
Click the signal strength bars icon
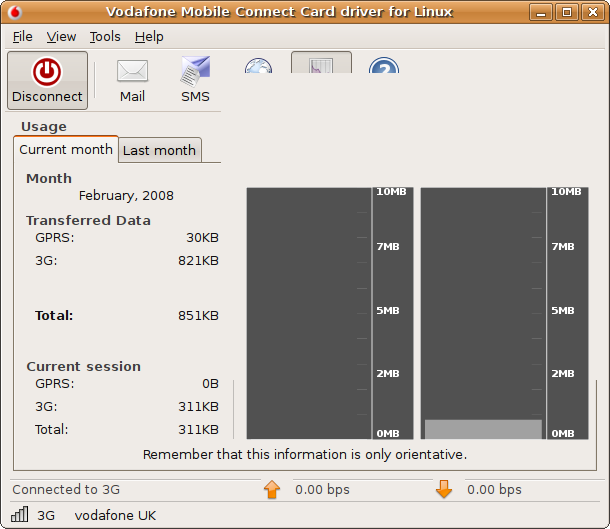coord(20,516)
